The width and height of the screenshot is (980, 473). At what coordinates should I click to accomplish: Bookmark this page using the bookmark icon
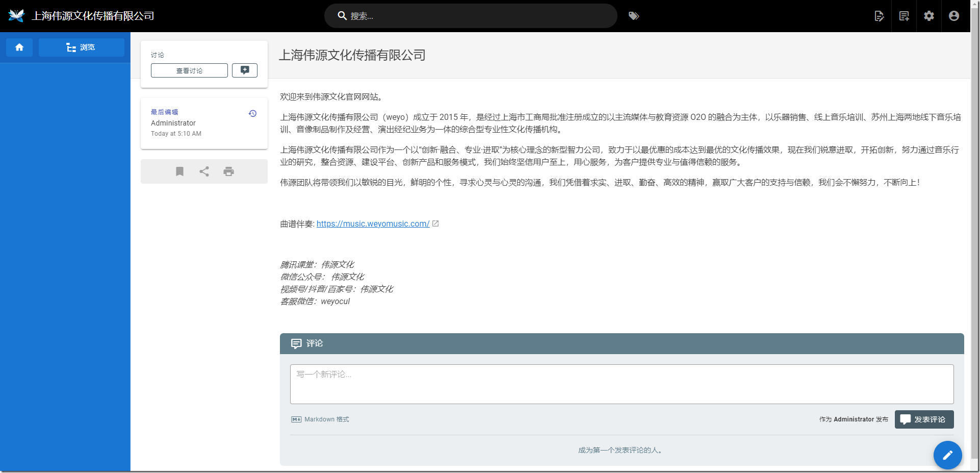coord(179,171)
